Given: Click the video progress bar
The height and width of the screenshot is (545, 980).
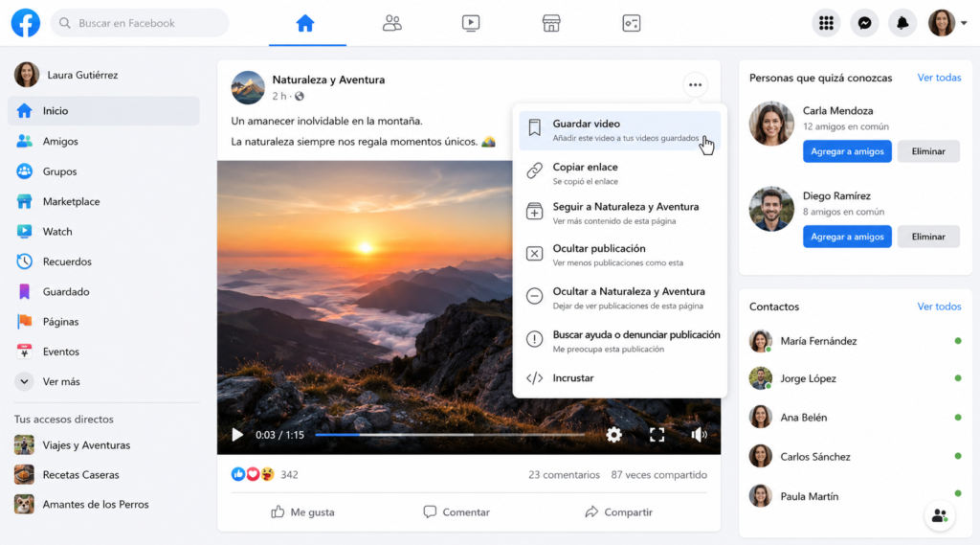Looking at the screenshot, I should [x=450, y=434].
